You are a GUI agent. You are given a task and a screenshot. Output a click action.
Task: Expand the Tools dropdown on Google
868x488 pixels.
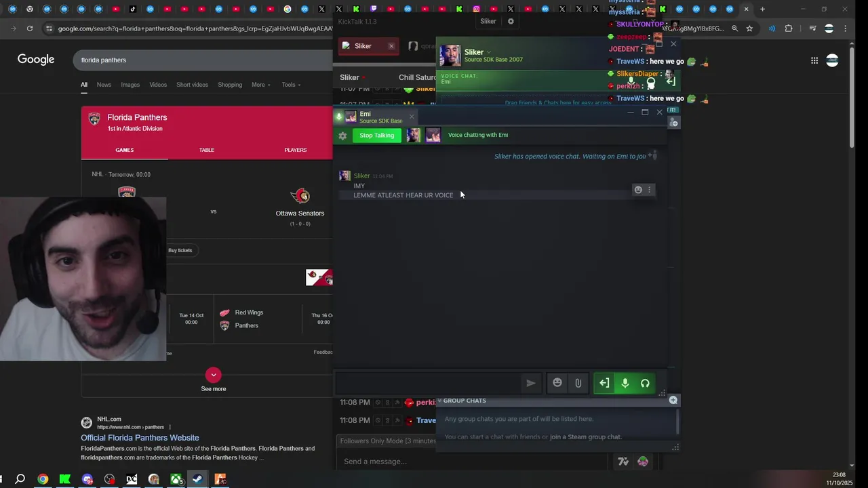(x=291, y=85)
